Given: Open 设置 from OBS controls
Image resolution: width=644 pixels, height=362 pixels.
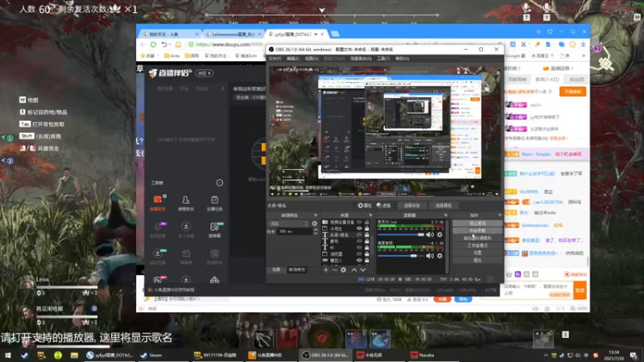Looking at the screenshot, I should 477,253.
